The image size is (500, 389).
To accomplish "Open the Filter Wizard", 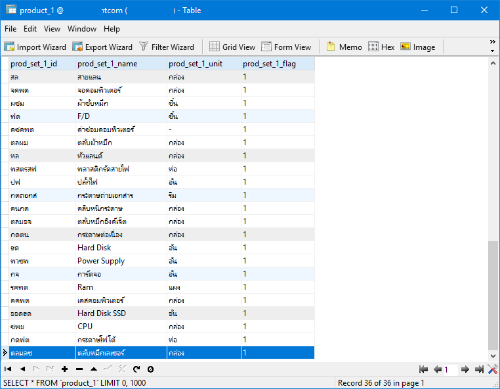I will point(167,47).
